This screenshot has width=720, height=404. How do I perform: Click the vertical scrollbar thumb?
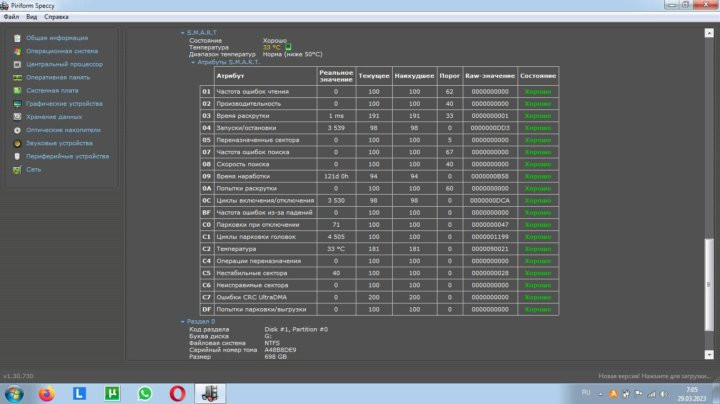(709, 285)
